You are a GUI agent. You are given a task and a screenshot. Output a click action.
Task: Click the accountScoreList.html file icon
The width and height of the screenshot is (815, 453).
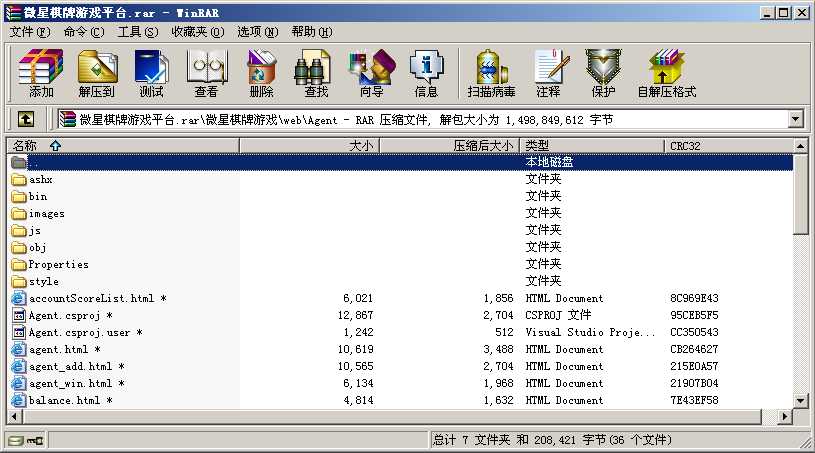click(x=19, y=298)
